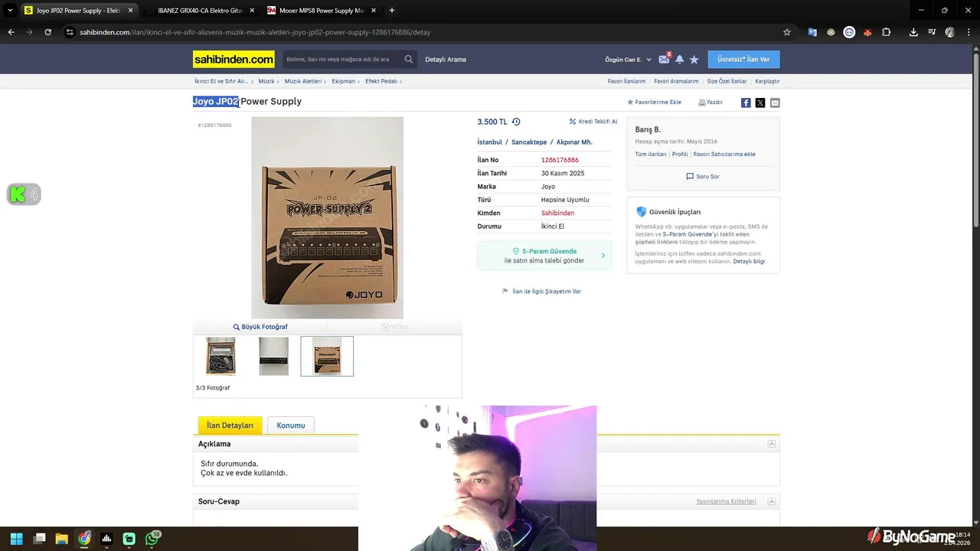Open the Chrome downloads icon
Image resolution: width=980 pixels, height=551 pixels.
913,32
